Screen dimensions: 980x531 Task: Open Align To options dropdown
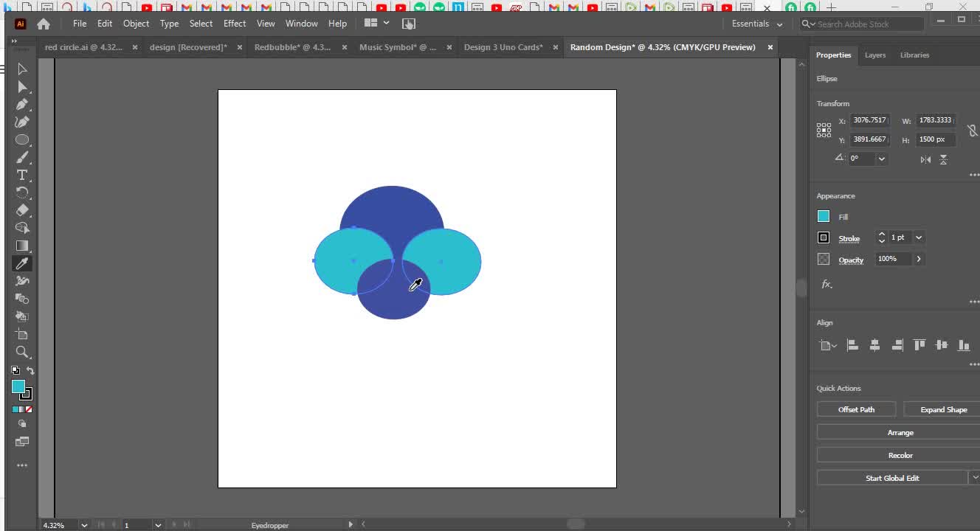(828, 345)
